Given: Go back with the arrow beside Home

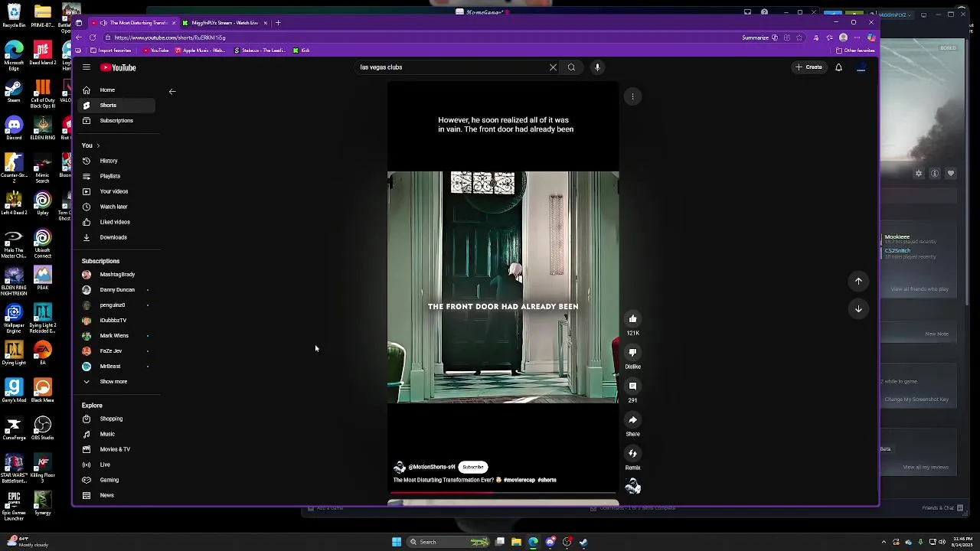Looking at the screenshot, I should pos(172,91).
